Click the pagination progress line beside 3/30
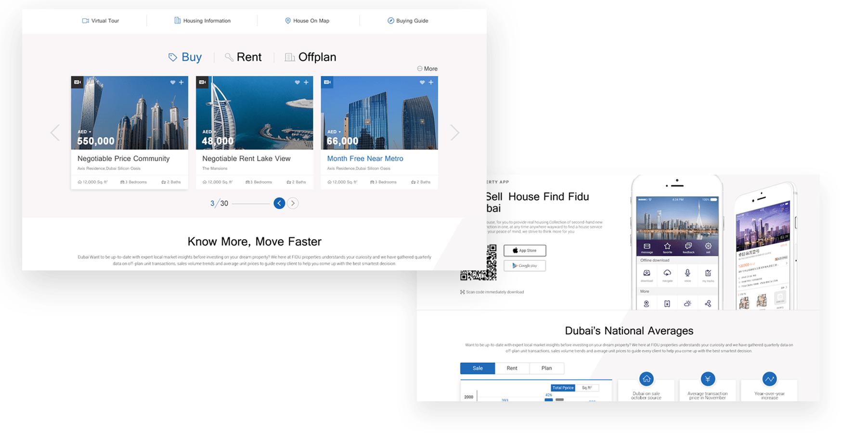Viewport: 868px width, 447px height. pos(250,204)
